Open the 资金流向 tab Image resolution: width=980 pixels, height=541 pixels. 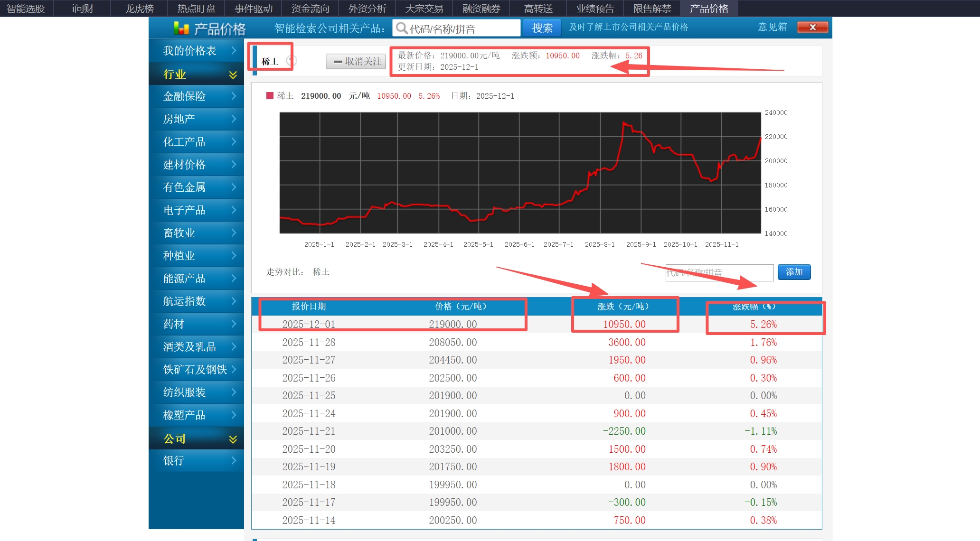coord(310,8)
